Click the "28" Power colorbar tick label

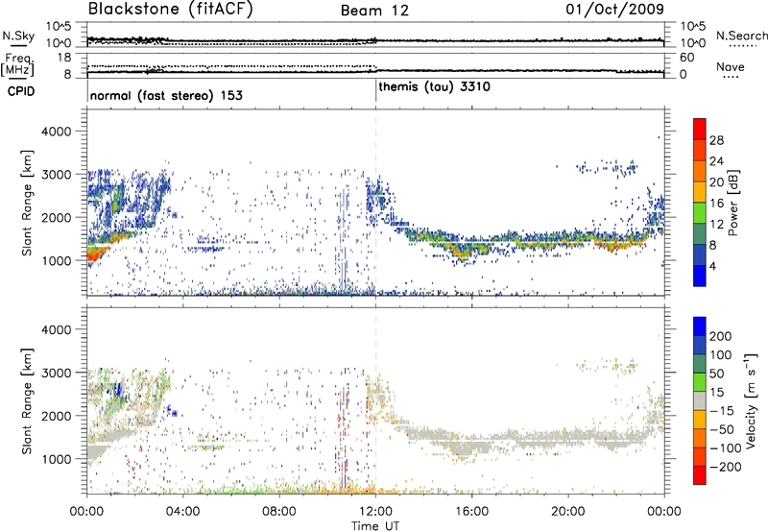click(x=716, y=140)
